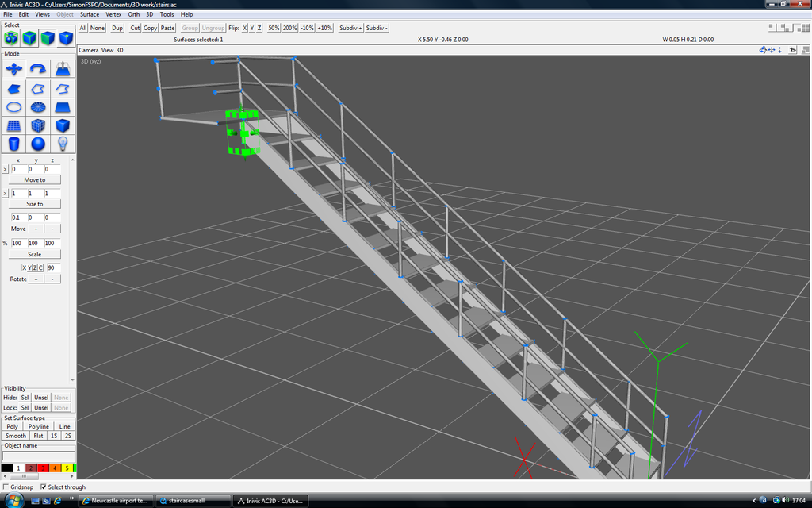The image size is (812, 508).
Task: Open the Camera menu of 3D view
Action: coord(89,50)
